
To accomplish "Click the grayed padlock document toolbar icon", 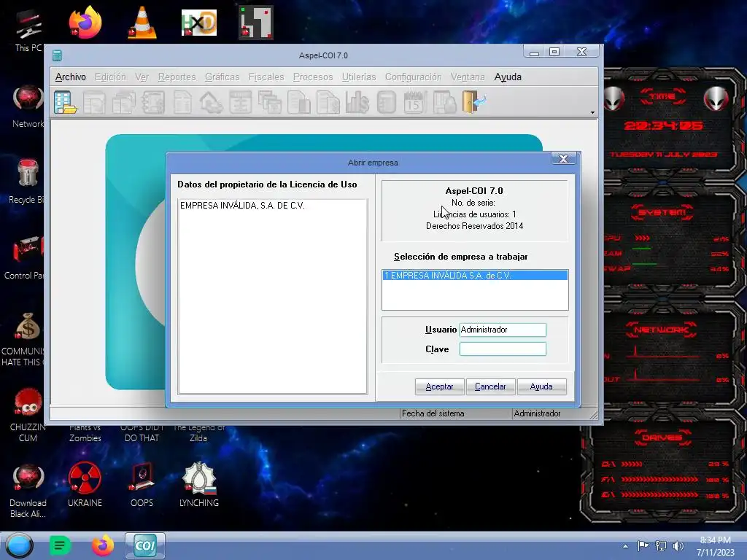I will point(444,102).
